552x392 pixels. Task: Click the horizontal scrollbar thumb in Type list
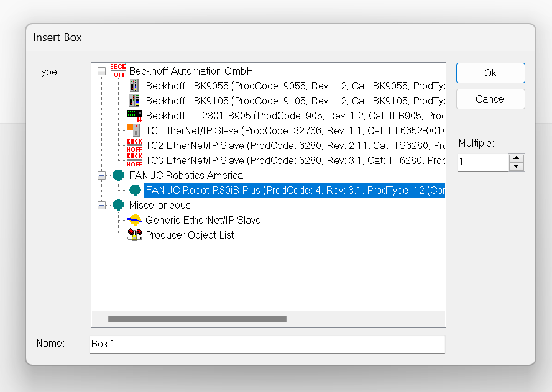197,319
